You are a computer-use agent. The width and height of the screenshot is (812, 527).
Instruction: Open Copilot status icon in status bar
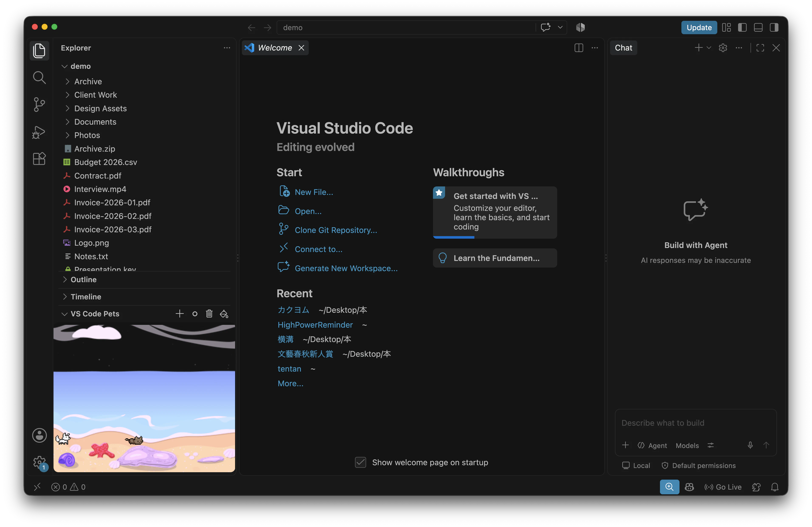(x=689, y=487)
